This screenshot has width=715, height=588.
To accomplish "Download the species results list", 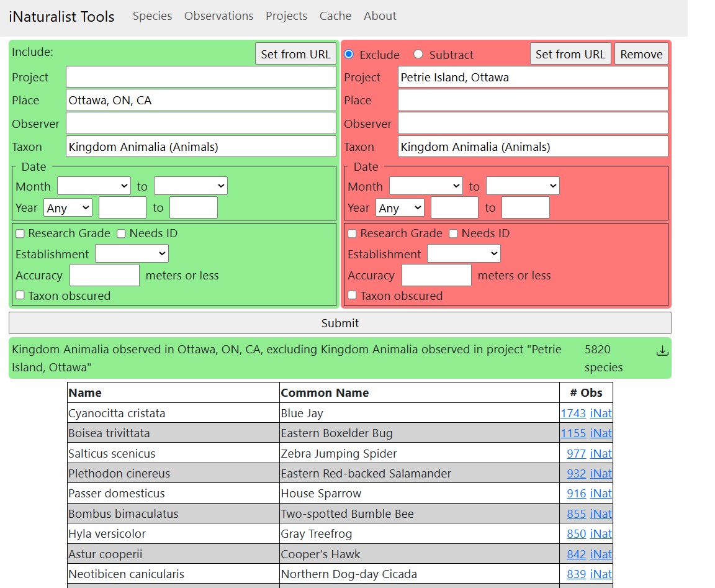I will tap(662, 350).
